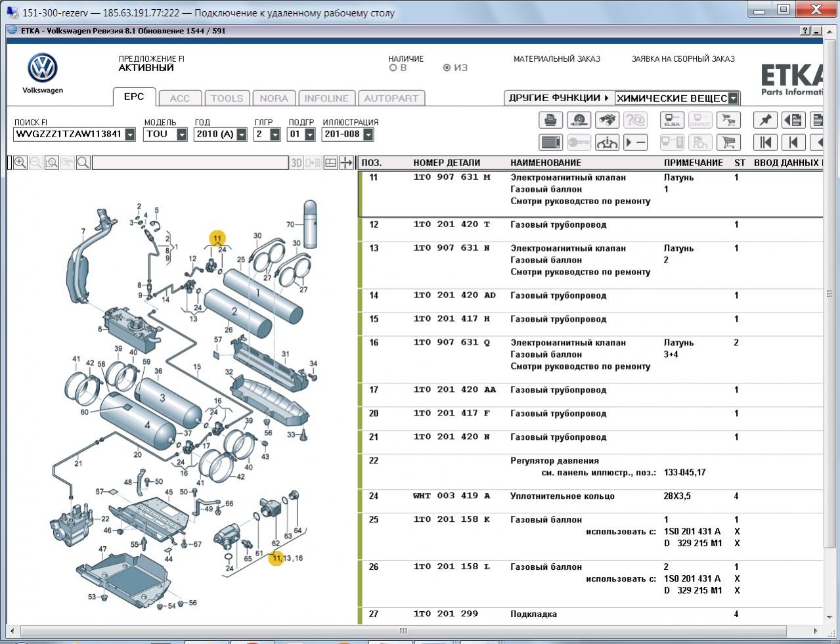The image size is (840, 644).
Task: Zoom in on the illustration
Action: point(20,163)
